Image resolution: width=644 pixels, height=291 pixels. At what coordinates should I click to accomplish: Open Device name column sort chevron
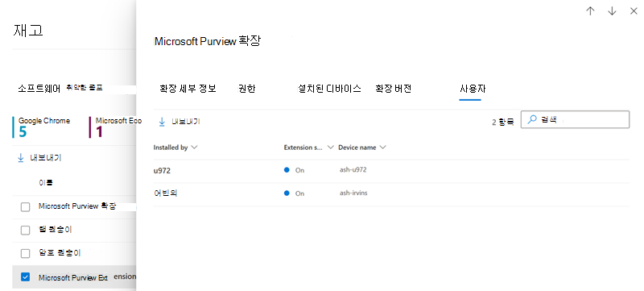[383, 148]
